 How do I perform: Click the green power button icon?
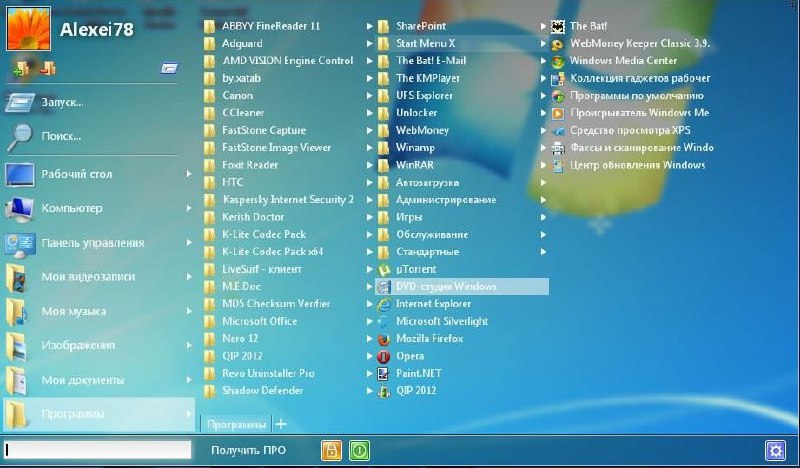click(359, 450)
